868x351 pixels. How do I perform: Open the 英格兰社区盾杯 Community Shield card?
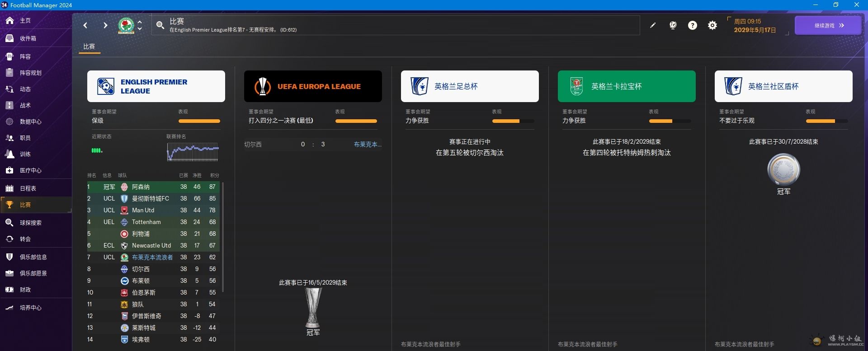coord(783,86)
